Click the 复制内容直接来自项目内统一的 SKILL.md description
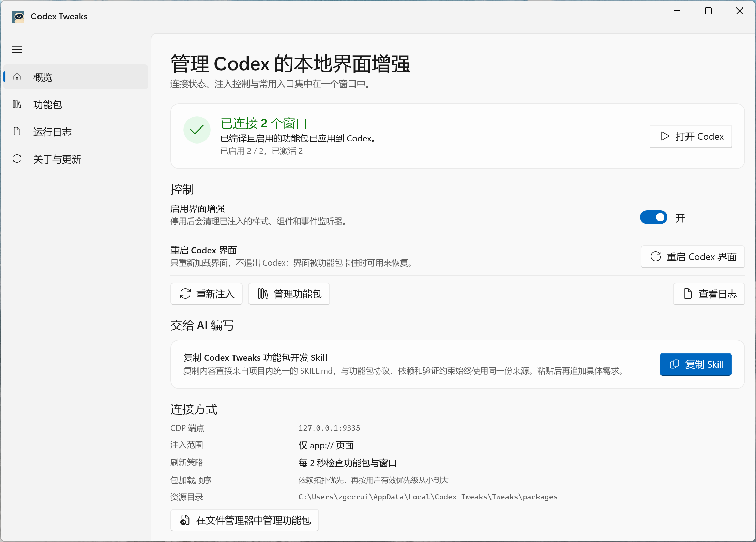Viewport: 756px width, 542px height. coord(404,371)
